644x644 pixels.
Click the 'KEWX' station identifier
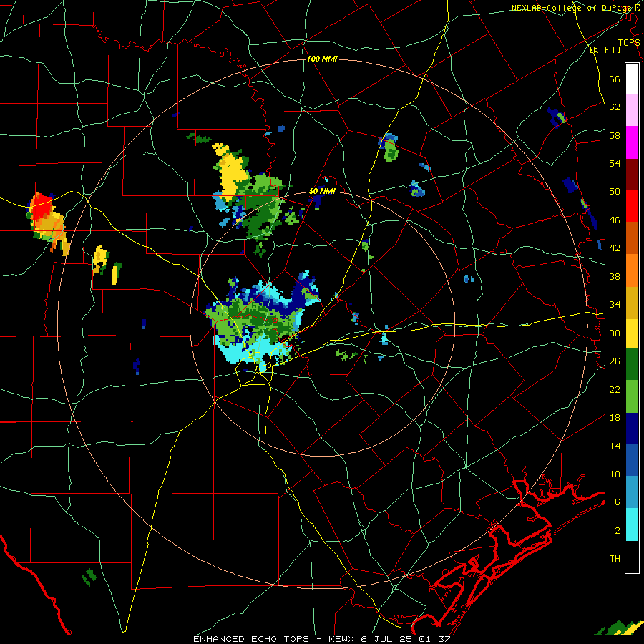tap(342, 639)
